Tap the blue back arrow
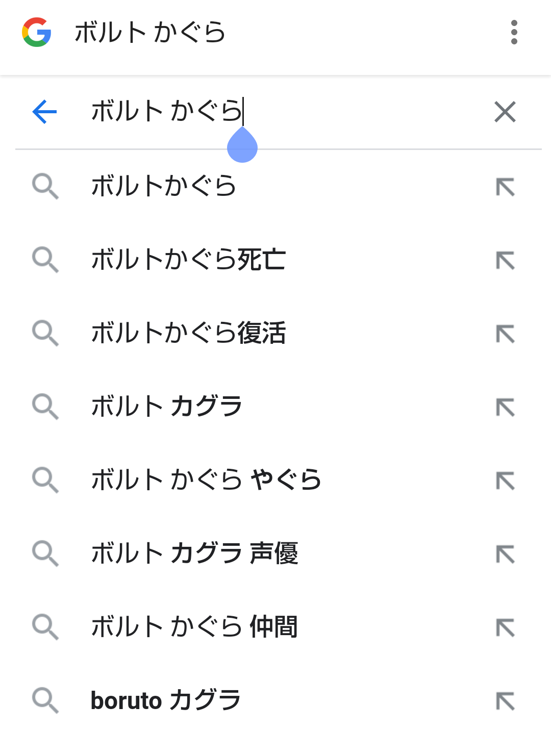Screen dimensions: 551x756 (44, 112)
